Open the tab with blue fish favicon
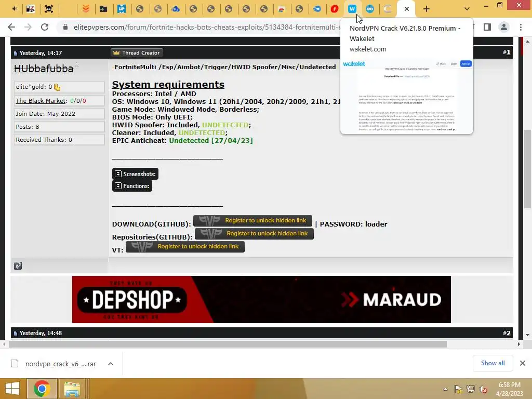This screenshot has height=399, width=532. coord(316,9)
